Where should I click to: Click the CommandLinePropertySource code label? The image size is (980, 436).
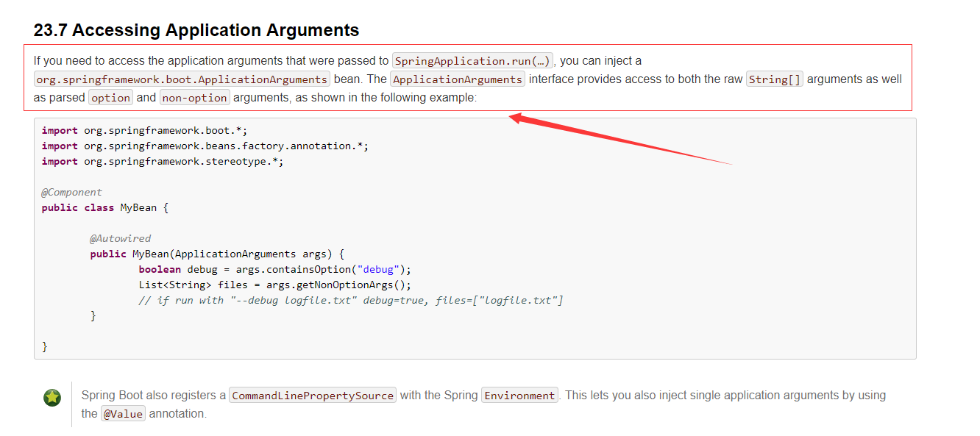[x=313, y=396]
